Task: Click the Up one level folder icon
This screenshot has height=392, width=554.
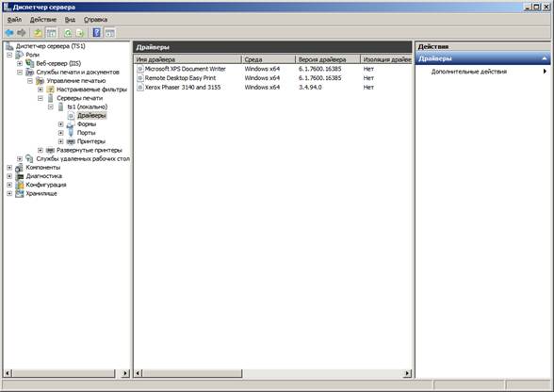Action: 38,33
